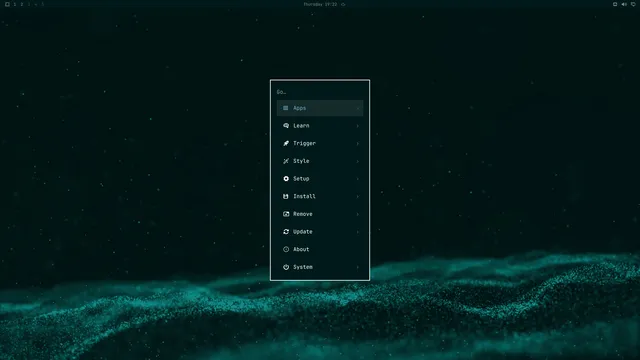Open the About menu entry
The height and width of the screenshot is (360, 640).
click(x=320, y=249)
